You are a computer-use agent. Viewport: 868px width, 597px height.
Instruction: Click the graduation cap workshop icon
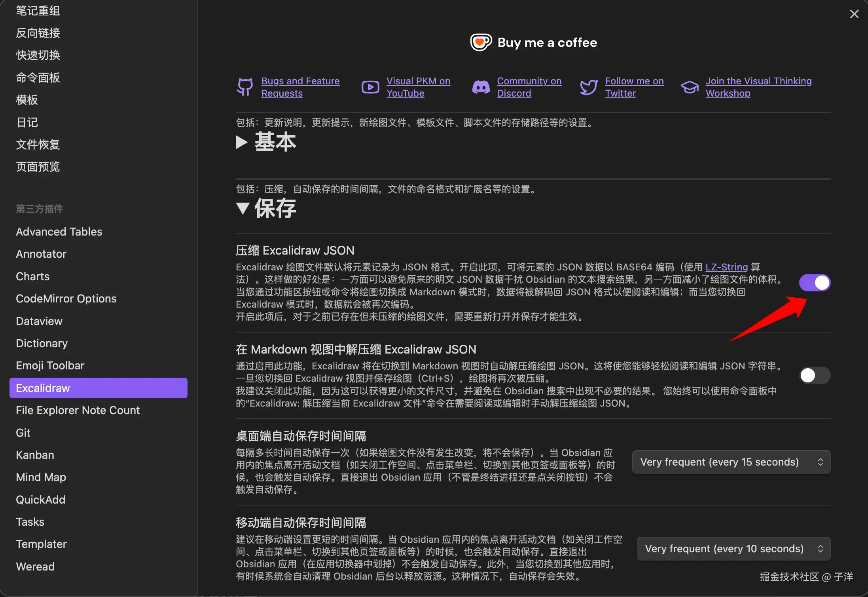tap(690, 87)
